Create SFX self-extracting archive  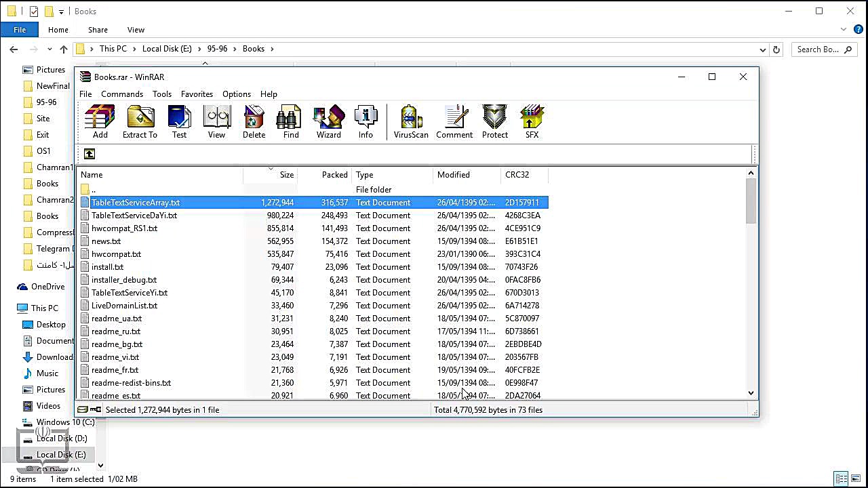tap(532, 122)
